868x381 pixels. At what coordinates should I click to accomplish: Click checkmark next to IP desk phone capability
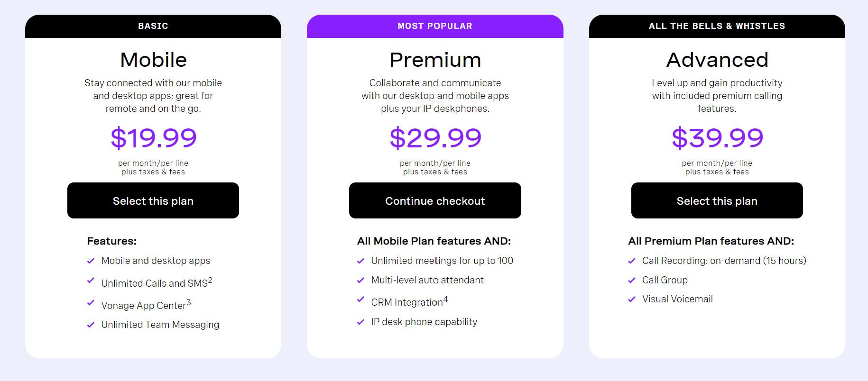(360, 322)
